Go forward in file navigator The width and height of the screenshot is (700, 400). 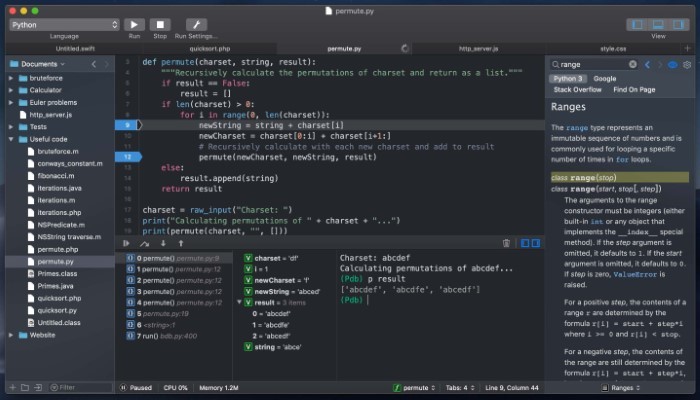pyautogui.click(x=106, y=64)
